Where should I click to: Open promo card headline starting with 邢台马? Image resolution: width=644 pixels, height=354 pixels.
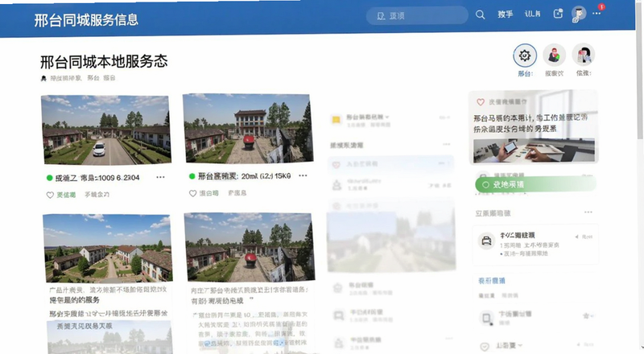point(530,123)
